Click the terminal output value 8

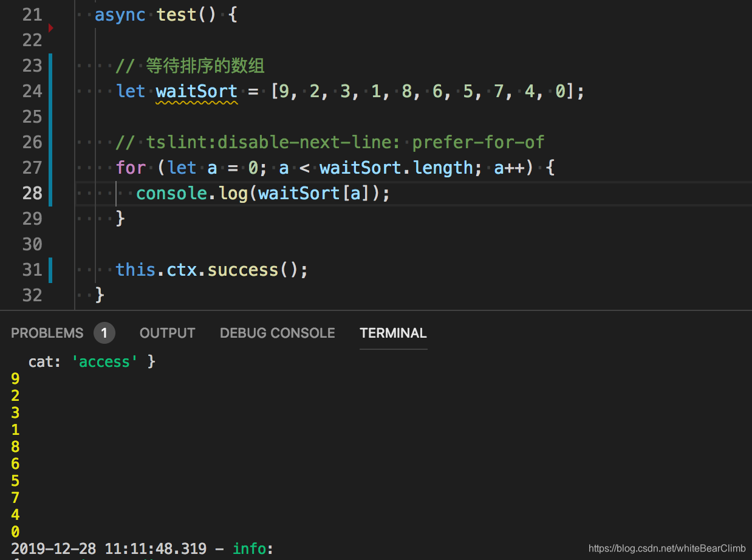click(15, 446)
